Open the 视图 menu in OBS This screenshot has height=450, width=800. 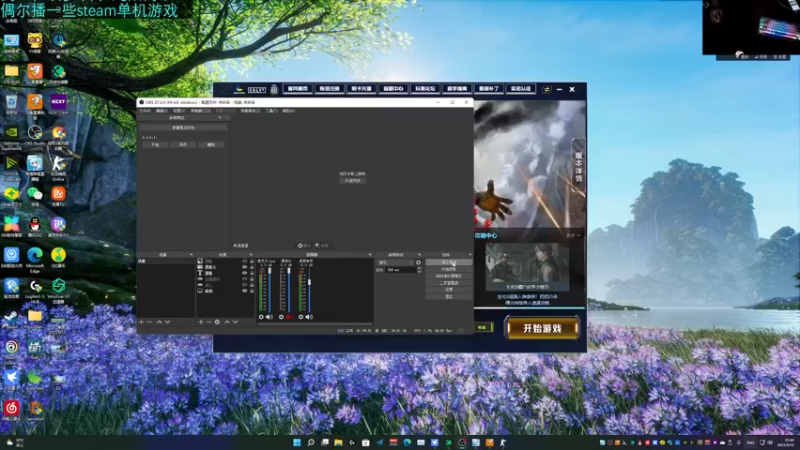(179, 111)
